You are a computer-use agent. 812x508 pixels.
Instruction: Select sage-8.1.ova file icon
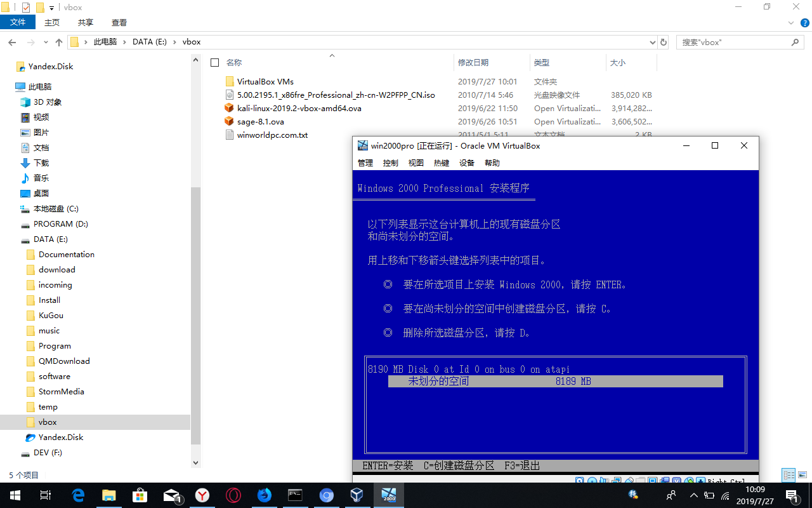[x=230, y=121]
